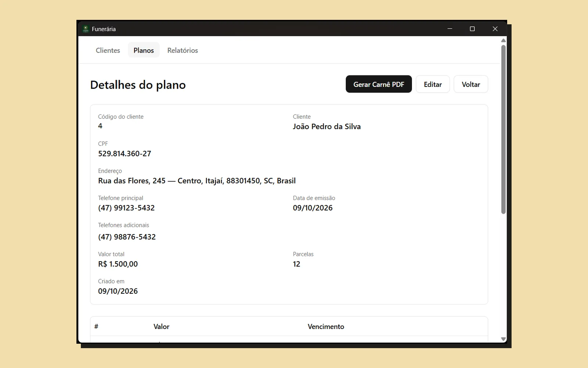The width and height of the screenshot is (588, 368).
Task: Click the CPF value 529.814.360-27
Action: coord(125,154)
